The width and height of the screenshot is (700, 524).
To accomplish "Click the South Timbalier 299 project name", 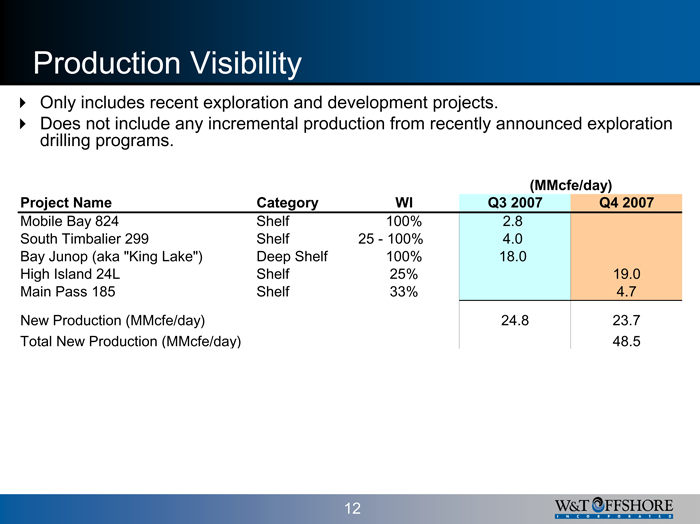I will 84,239.
